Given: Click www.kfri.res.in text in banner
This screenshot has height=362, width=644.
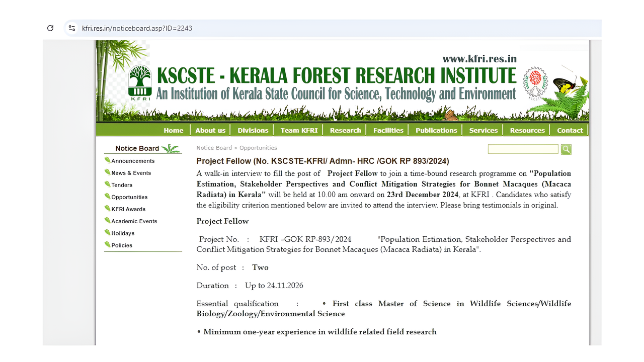Looking at the screenshot, I should click(x=479, y=59).
